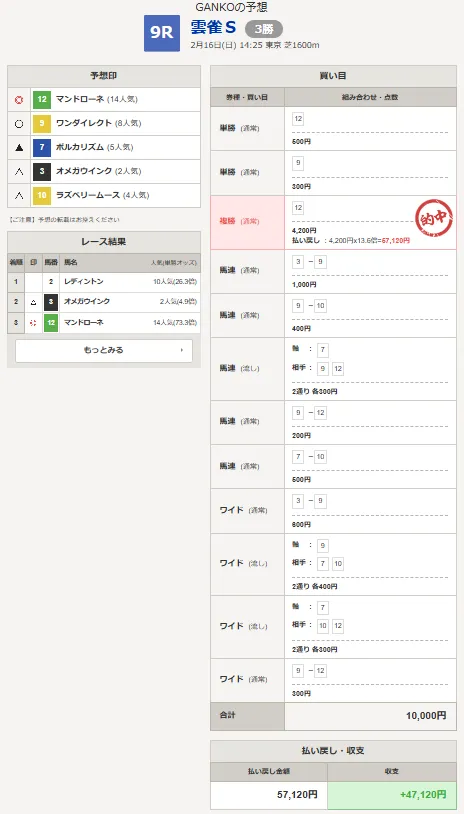Click the yellow number 10 badge for ラズベリームース
The width and height of the screenshot is (464, 814).
(x=42, y=195)
